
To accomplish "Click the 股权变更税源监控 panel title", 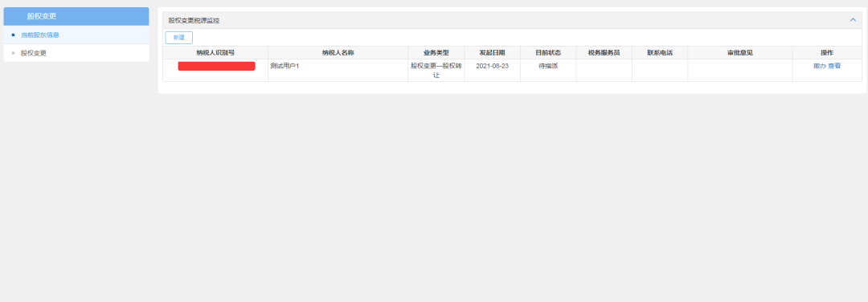I will [x=194, y=20].
